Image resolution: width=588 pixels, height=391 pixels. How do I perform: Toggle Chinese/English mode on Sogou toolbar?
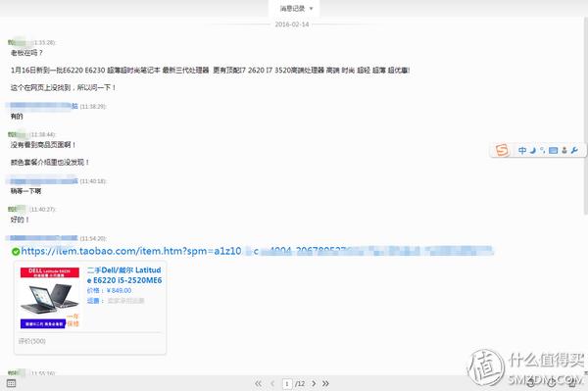[x=522, y=150]
